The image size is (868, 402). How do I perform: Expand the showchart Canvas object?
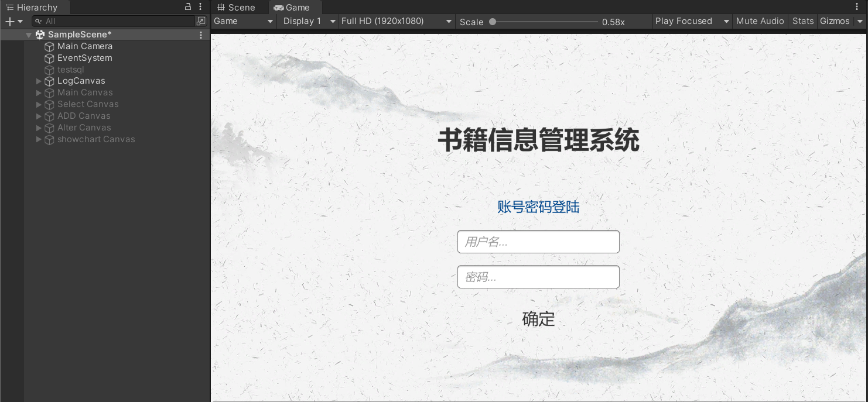[x=39, y=139]
